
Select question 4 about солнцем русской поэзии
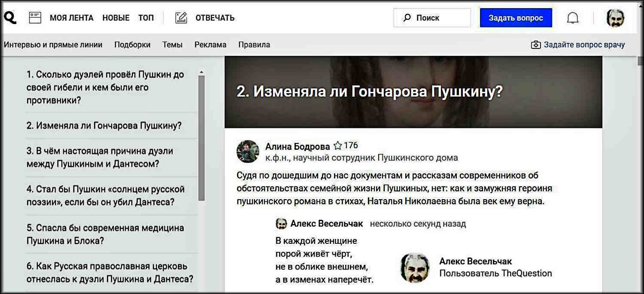(x=106, y=196)
